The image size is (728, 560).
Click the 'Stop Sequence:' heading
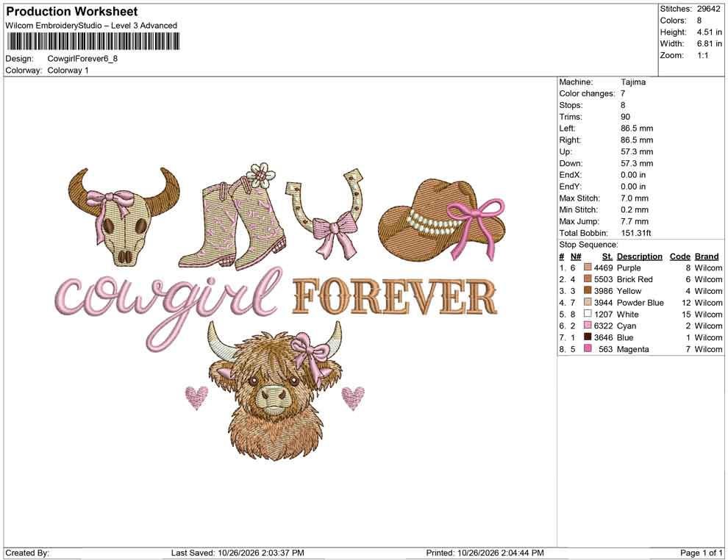pos(588,245)
